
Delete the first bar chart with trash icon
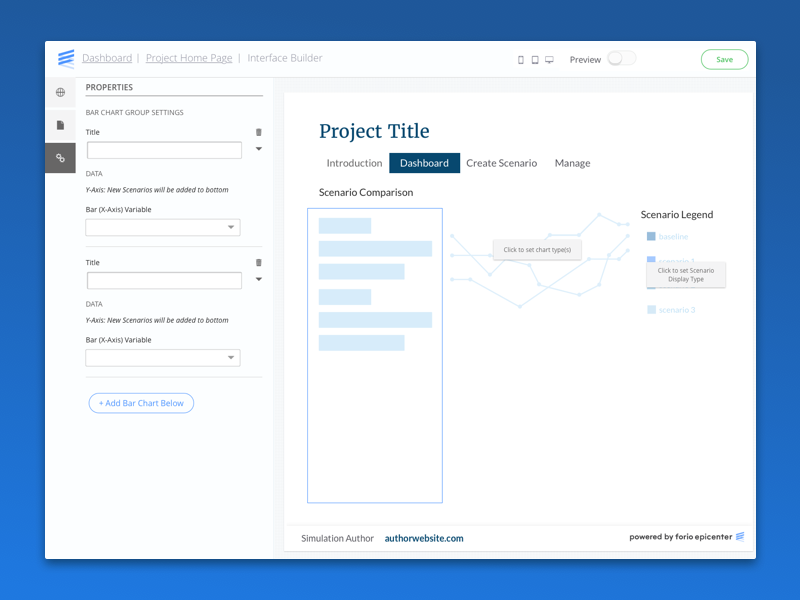259,132
